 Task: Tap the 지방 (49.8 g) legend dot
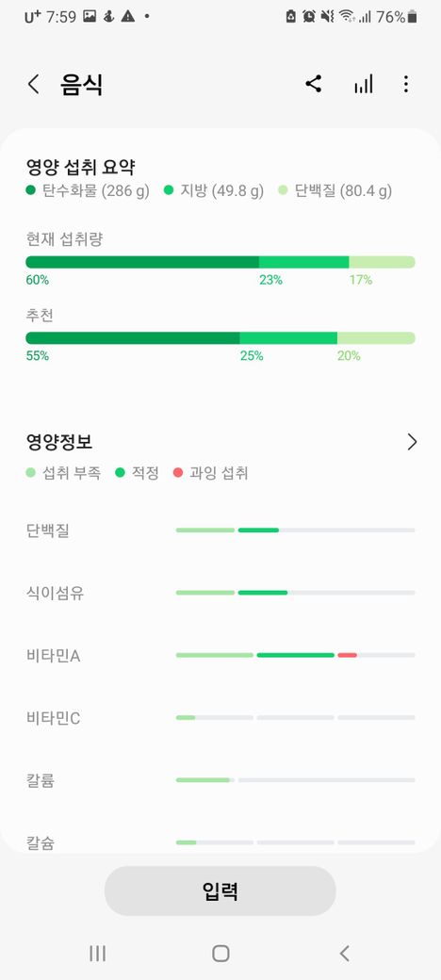coord(169,190)
